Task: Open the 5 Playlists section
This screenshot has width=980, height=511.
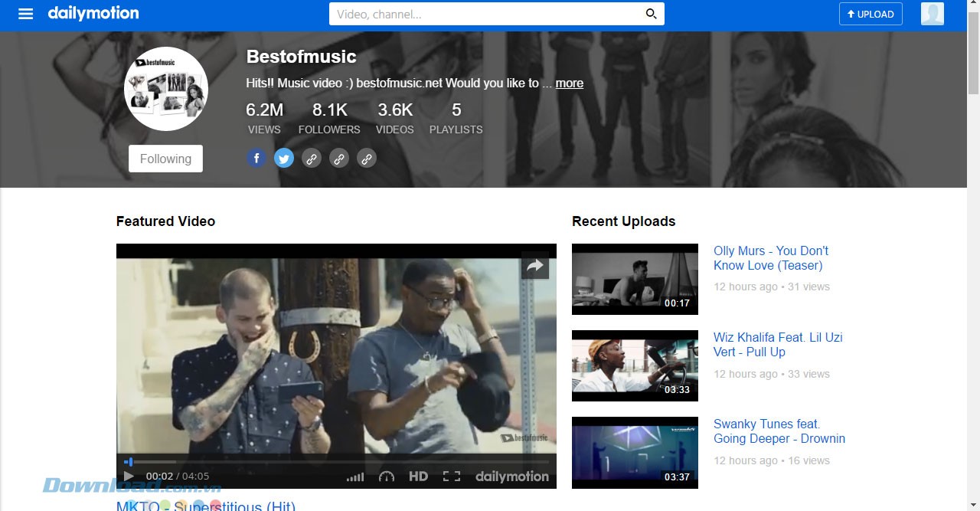Action: pos(456,119)
